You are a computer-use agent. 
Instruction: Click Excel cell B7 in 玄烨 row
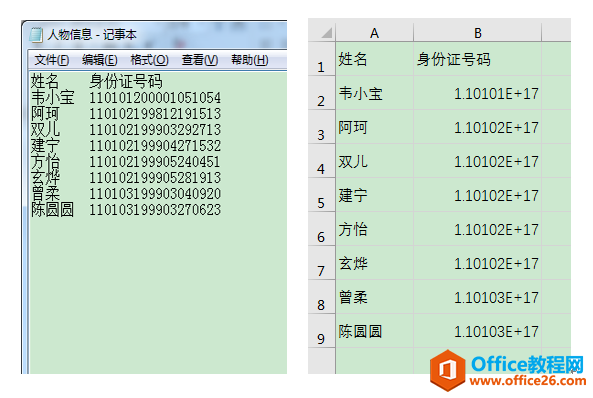point(478,263)
